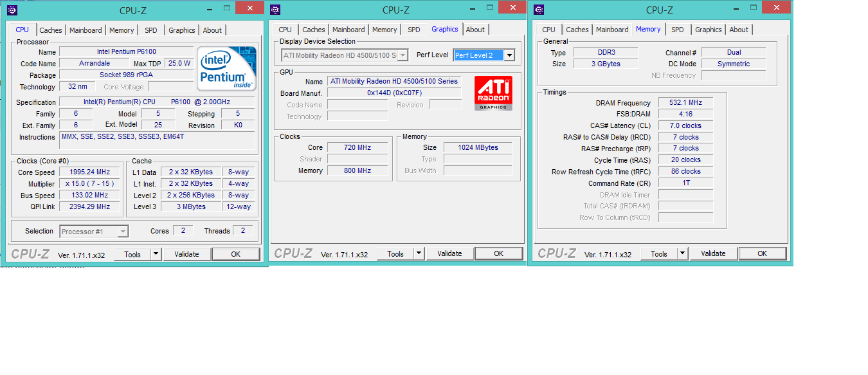Viewport: 868px width, 375px height.
Task: Click the Symmetric DC Mode value
Action: (x=734, y=64)
